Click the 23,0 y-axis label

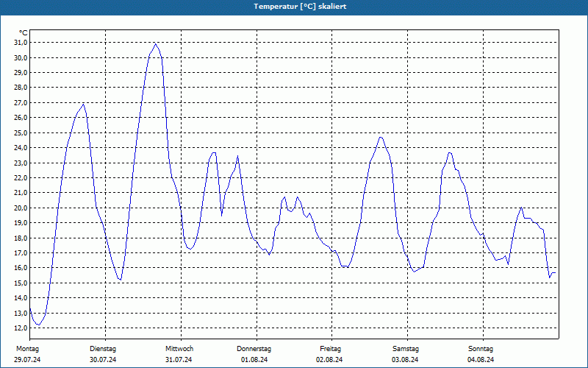[21, 163]
